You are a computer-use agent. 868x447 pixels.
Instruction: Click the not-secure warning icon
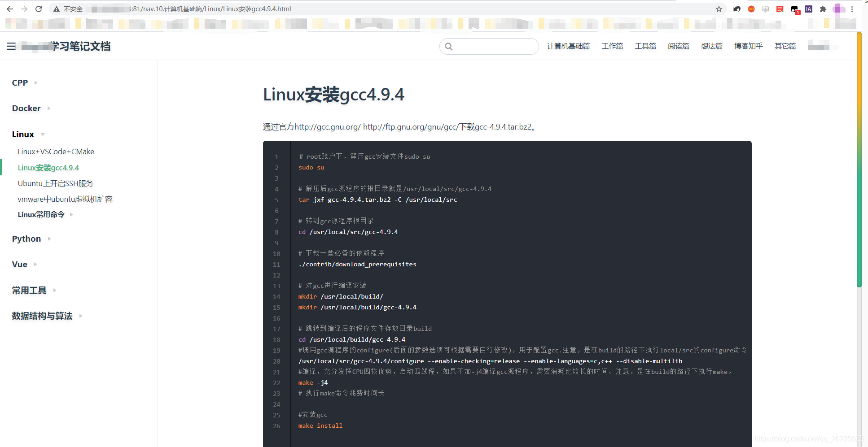click(x=57, y=9)
